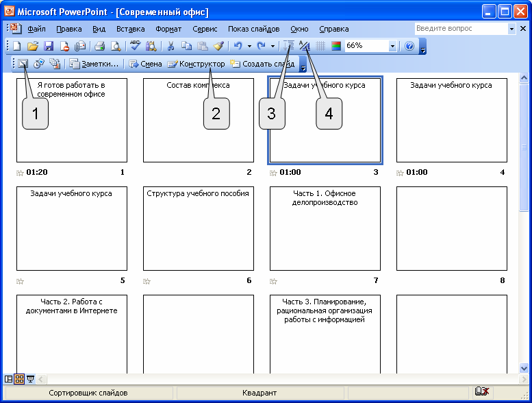Toggle Show Formatting button

[x=304, y=45]
